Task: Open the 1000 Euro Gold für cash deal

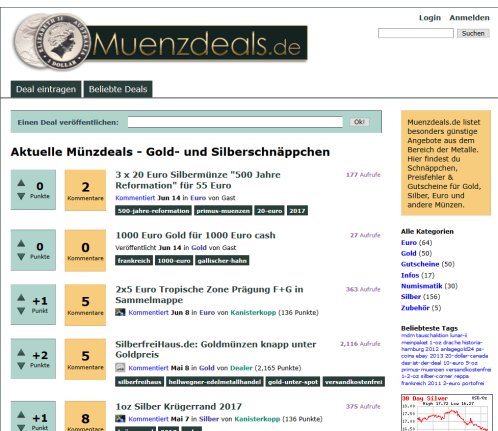Action: [x=195, y=235]
